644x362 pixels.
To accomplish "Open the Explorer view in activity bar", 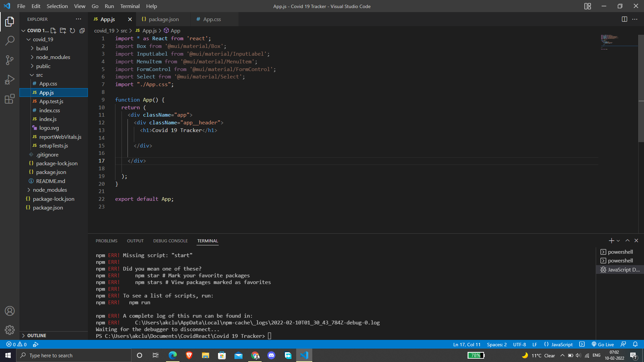I will coord(10,22).
